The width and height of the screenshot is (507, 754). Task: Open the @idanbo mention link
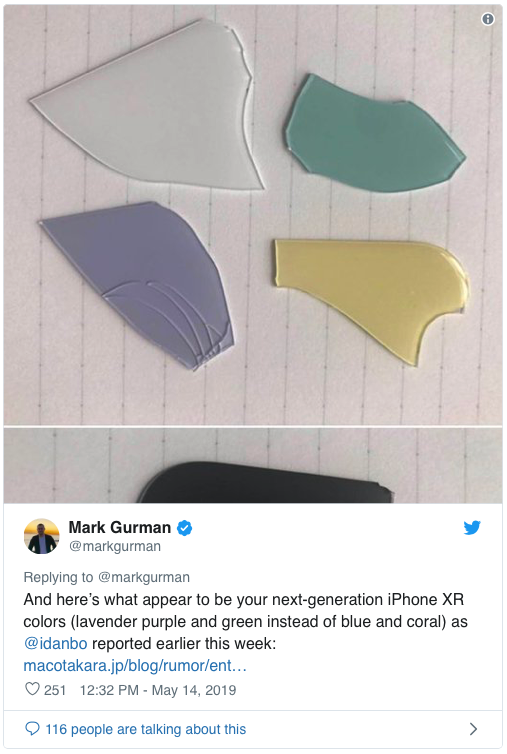click(x=55, y=643)
